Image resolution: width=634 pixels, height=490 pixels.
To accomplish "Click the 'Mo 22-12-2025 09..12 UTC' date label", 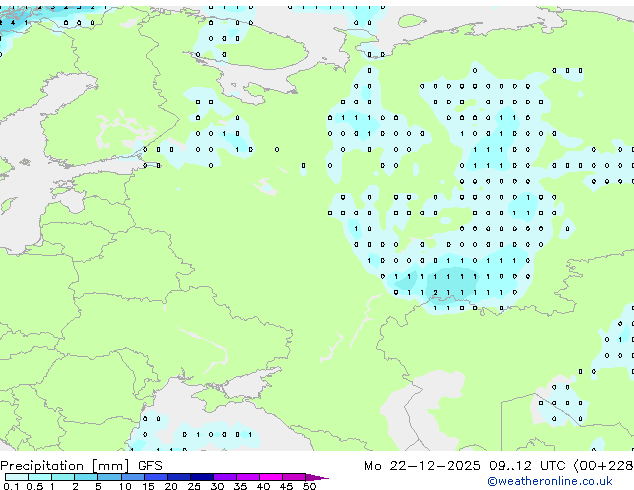I will [465, 466].
